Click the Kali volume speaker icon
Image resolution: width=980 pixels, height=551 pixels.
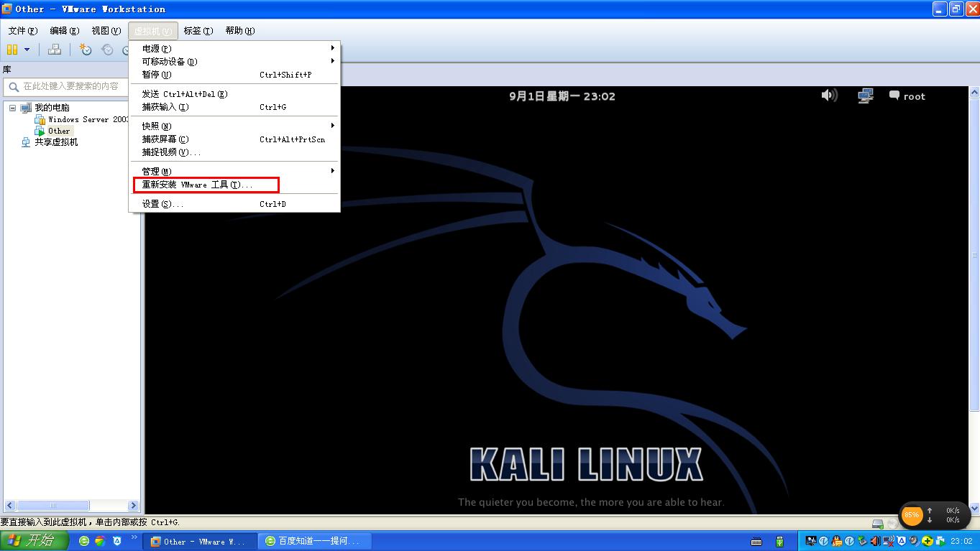click(x=829, y=96)
